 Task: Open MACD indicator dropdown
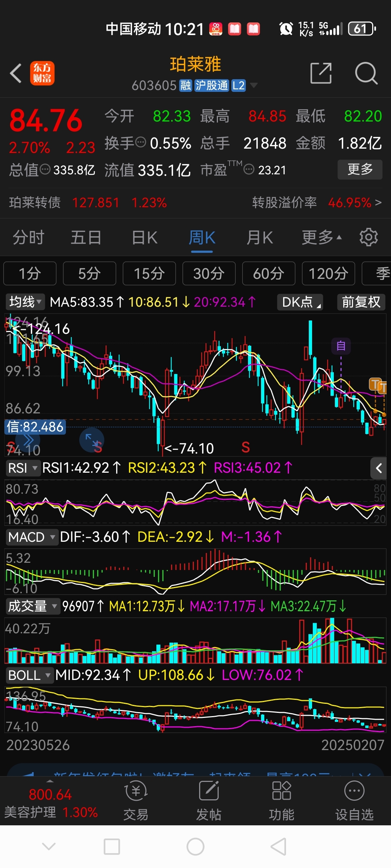31,537
